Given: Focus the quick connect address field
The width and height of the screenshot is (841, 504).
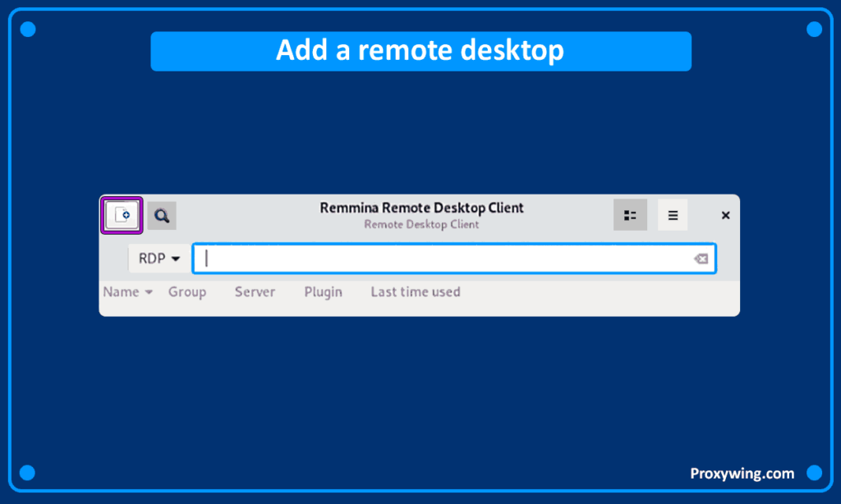Looking at the screenshot, I should point(454,259).
